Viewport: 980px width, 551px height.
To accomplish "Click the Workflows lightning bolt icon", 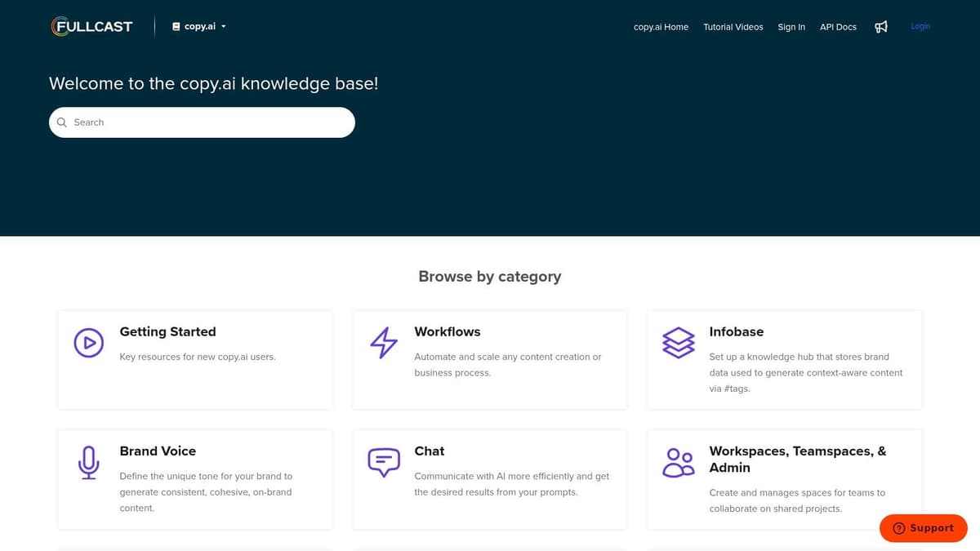I will (384, 343).
